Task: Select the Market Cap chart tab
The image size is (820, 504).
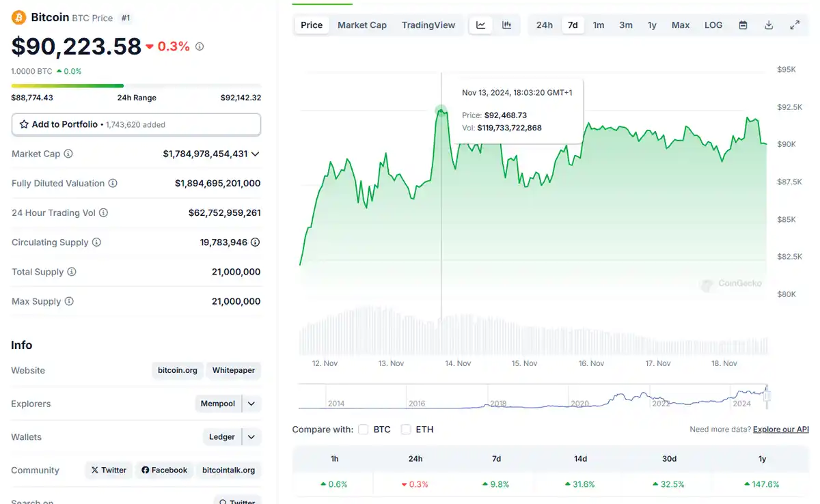Action: 362,25
